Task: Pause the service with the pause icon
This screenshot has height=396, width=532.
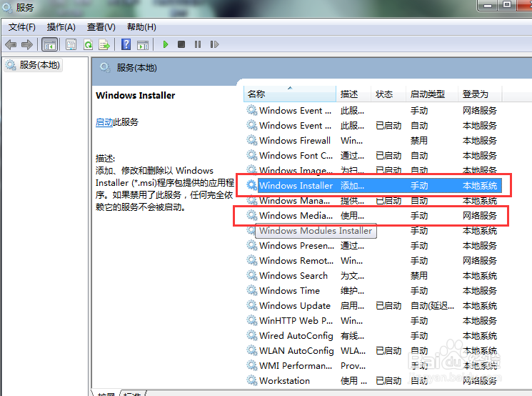Action: tap(198, 44)
